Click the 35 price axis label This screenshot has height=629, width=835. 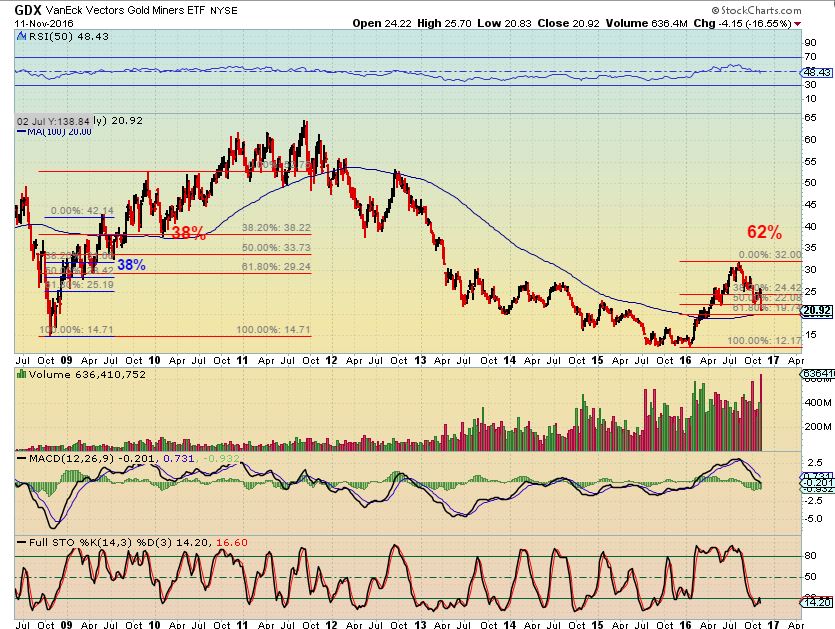(810, 248)
